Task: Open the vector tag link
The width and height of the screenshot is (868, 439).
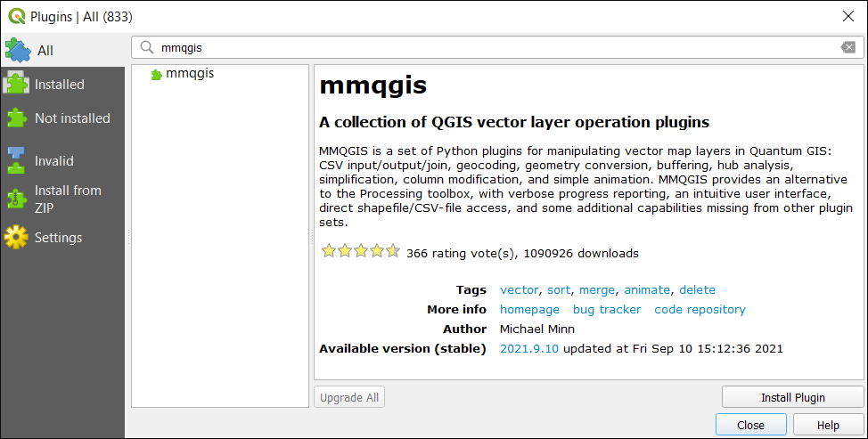Action: [519, 289]
